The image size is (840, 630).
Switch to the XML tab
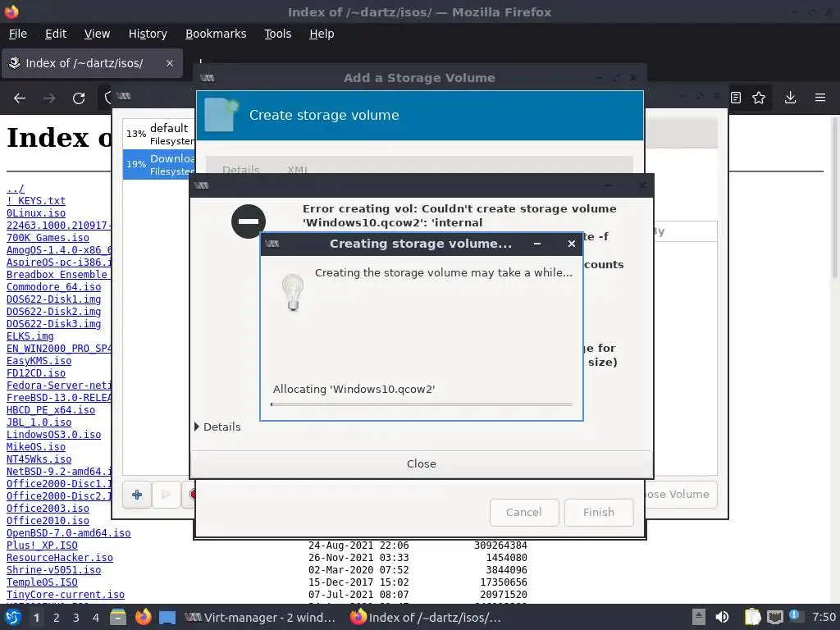coord(297,170)
